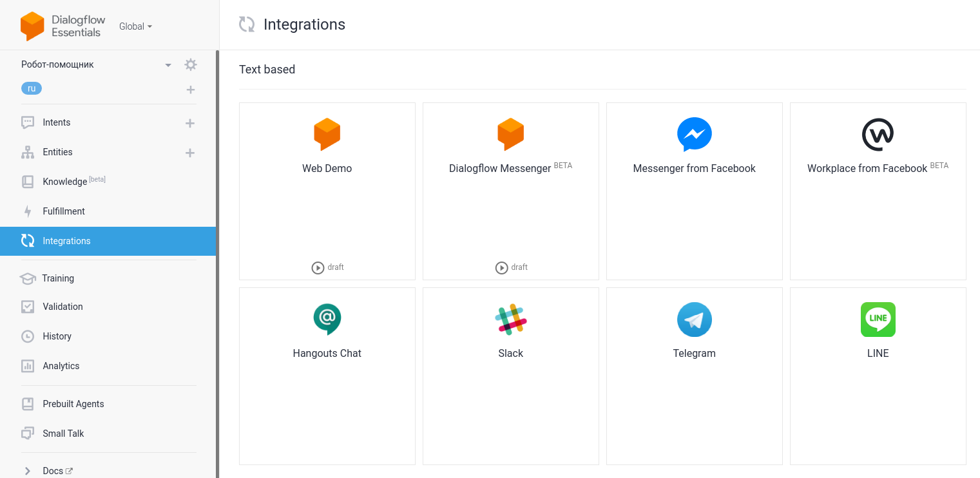Open Analytics in the sidebar
The height and width of the screenshot is (478, 980).
pyautogui.click(x=61, y=366)
